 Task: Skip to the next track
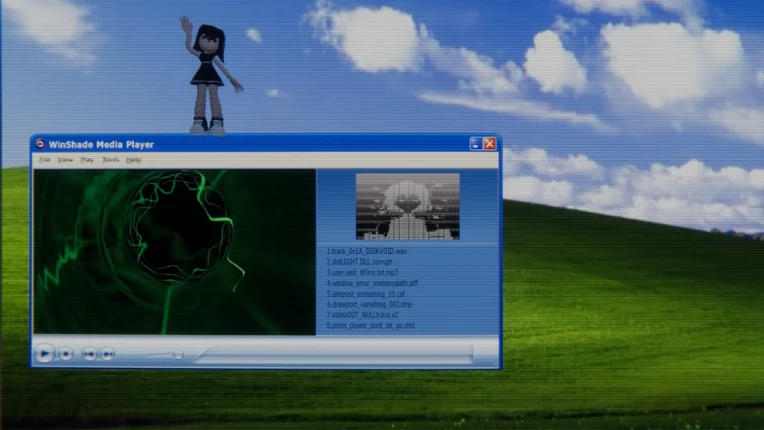click(x=108, y=354)
